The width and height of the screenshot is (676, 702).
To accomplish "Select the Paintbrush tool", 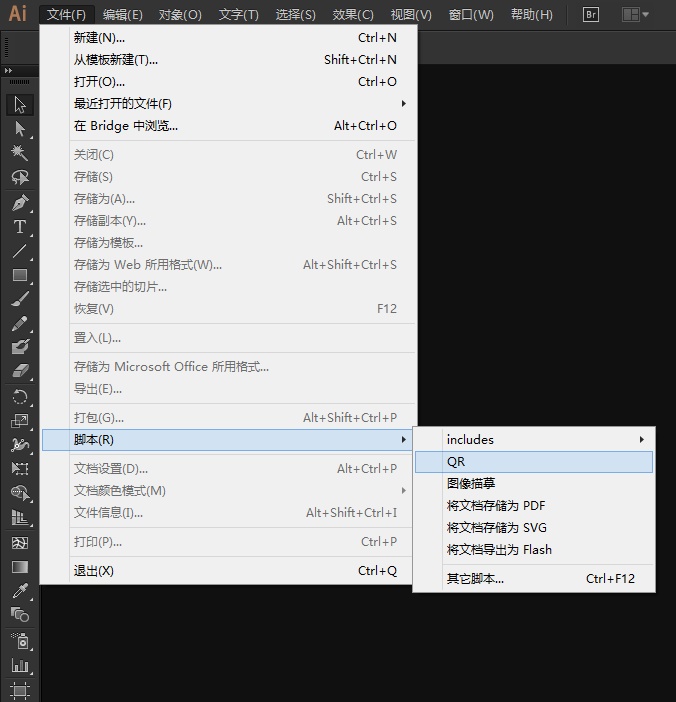I will (x=20, y=299).
